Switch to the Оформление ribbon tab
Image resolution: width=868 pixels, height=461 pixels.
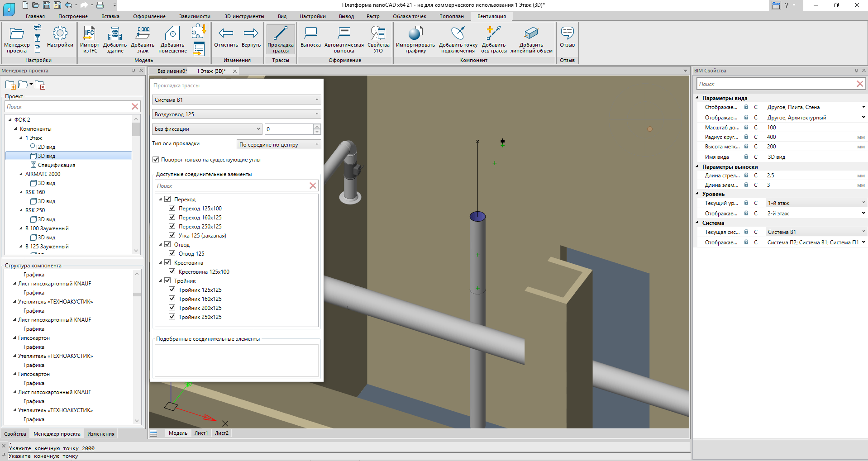click(149, 16)
